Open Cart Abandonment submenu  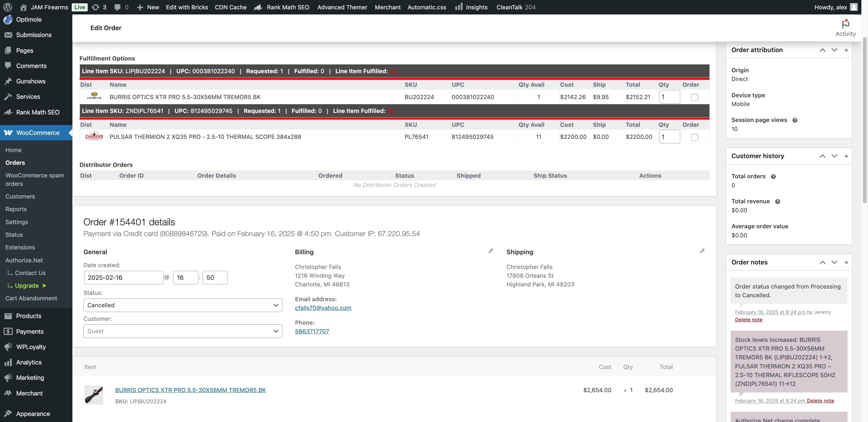(x=31, y=299)
